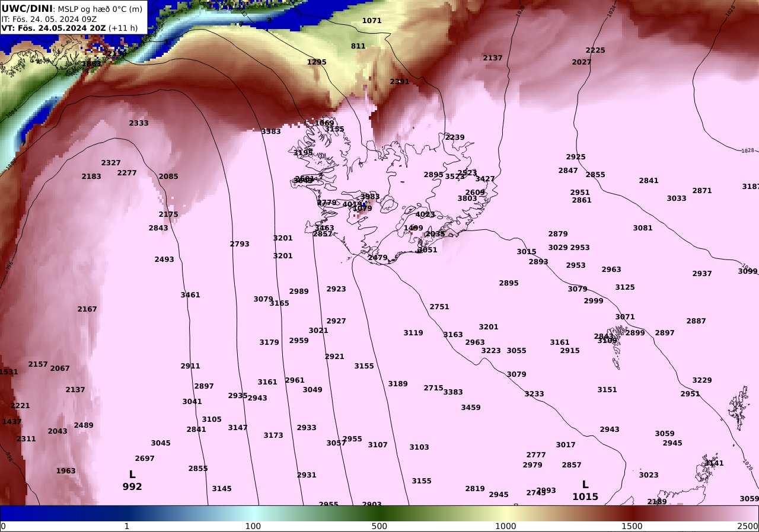
Task: Click the 2027 value
Action: pos(582,62)
